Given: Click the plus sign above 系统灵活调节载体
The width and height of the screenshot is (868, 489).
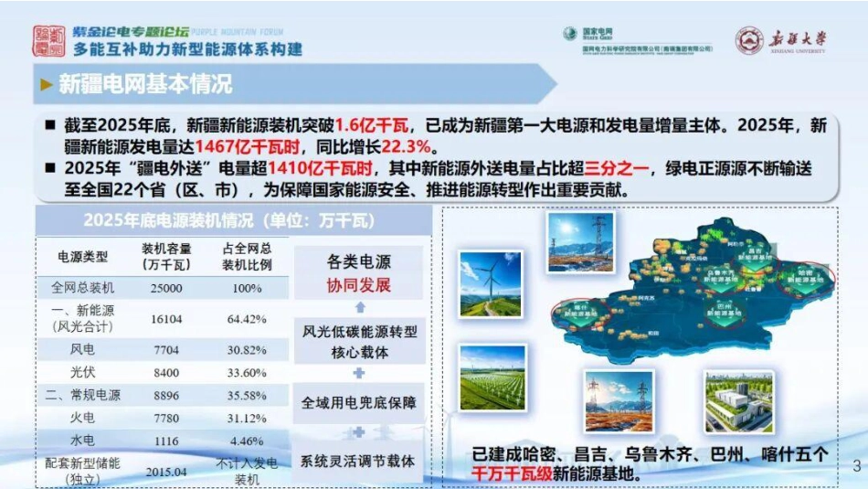Looking at the screenshot, I should (x=359, y=431).
